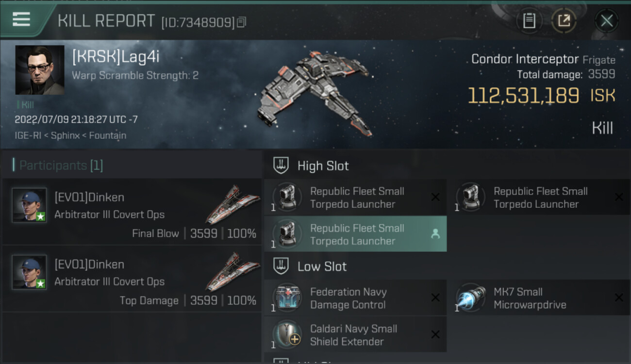Click the share/export icon in top bar
This screenshot has height=364, width=631.
(564, 20)
